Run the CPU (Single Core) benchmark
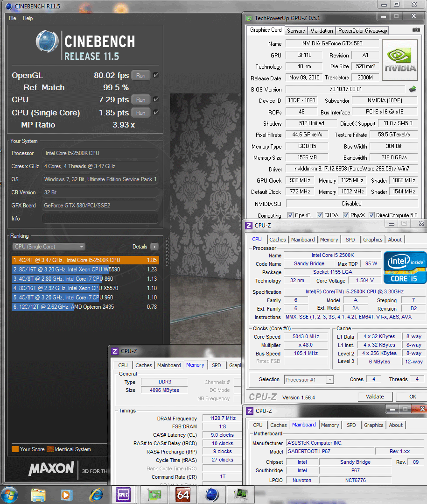This screenshot has width=427, height=504. pyautogui.click(x=140, y=113)
